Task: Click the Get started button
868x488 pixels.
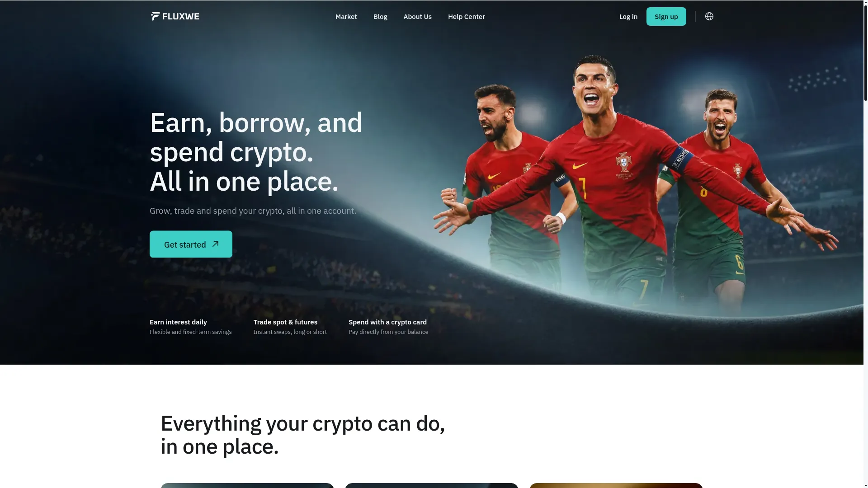Action: click(x=191, y=244)
